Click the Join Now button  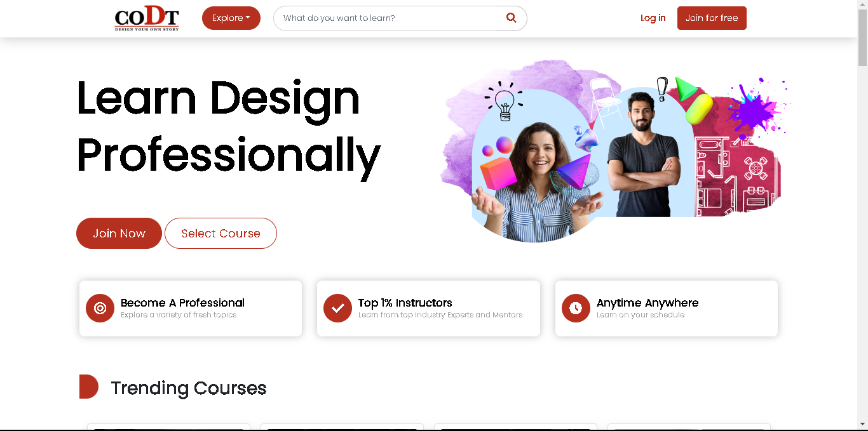119,233
